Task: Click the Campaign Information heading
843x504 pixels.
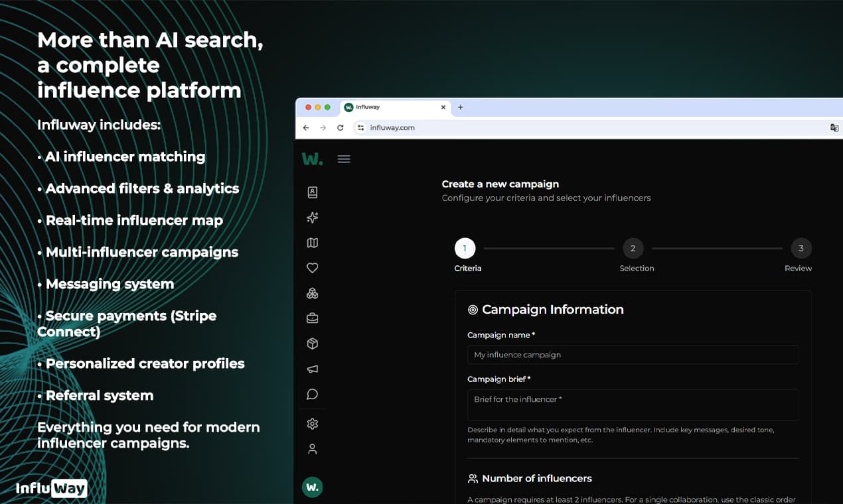Action: pyautogui.click(x=552, y=310)
